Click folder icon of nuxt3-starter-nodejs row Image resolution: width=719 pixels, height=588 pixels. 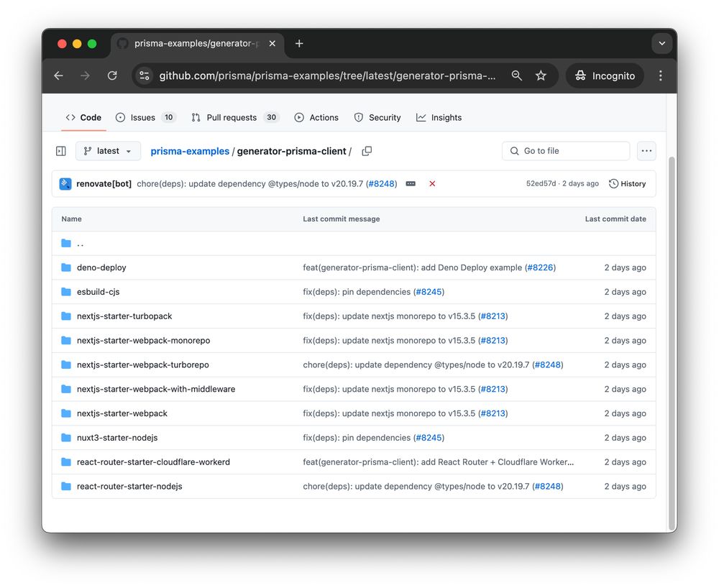click(66, 438)
